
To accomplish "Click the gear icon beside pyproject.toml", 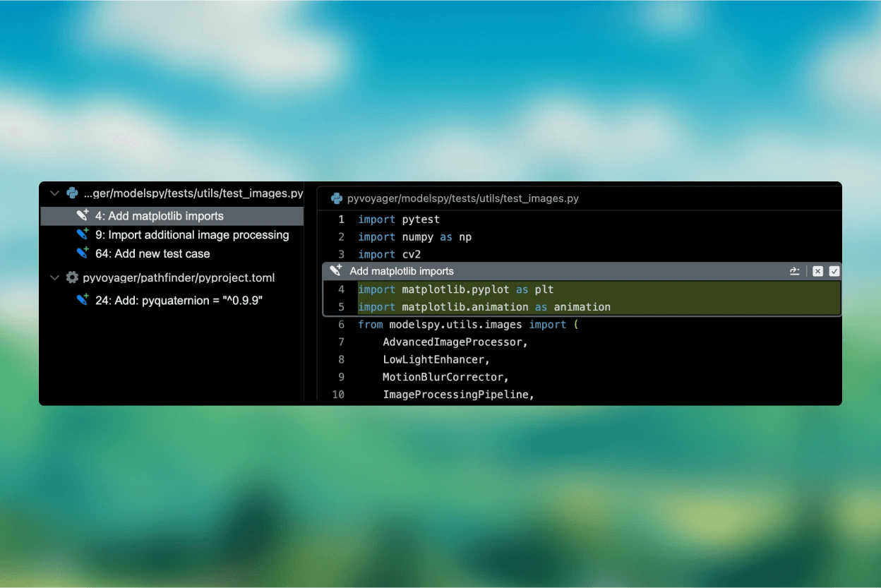I will tap(71, 277).
